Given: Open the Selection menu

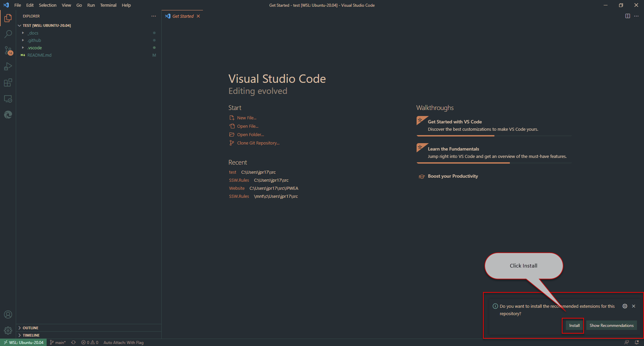Looking at the screenshot, I should [48, 5].
